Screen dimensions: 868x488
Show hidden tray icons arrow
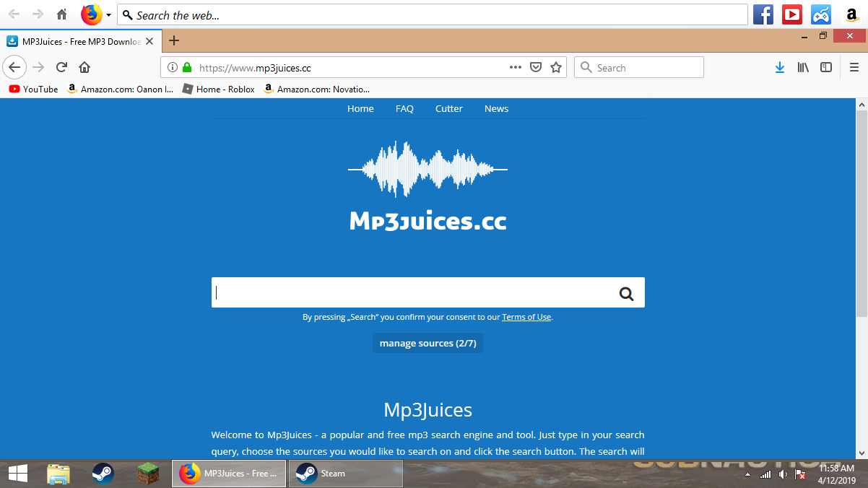click(x=747, y=474)
